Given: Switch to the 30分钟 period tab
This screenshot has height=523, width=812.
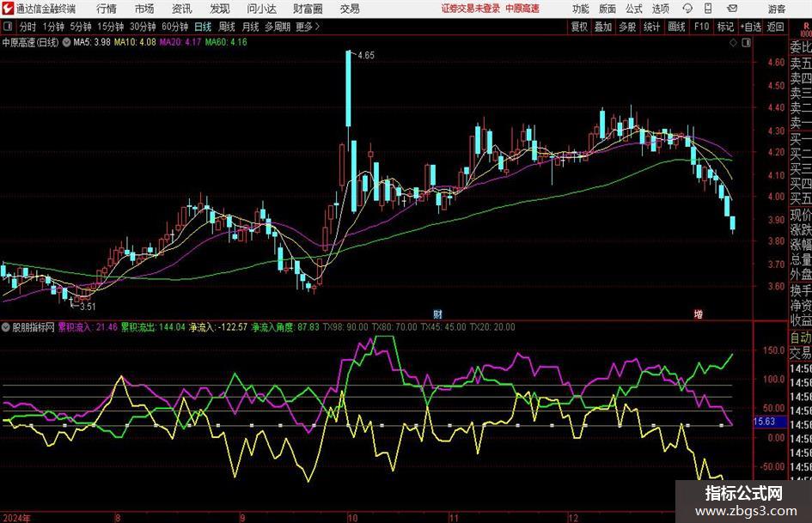Looking at the screenshot, I should tap(143, 27).
